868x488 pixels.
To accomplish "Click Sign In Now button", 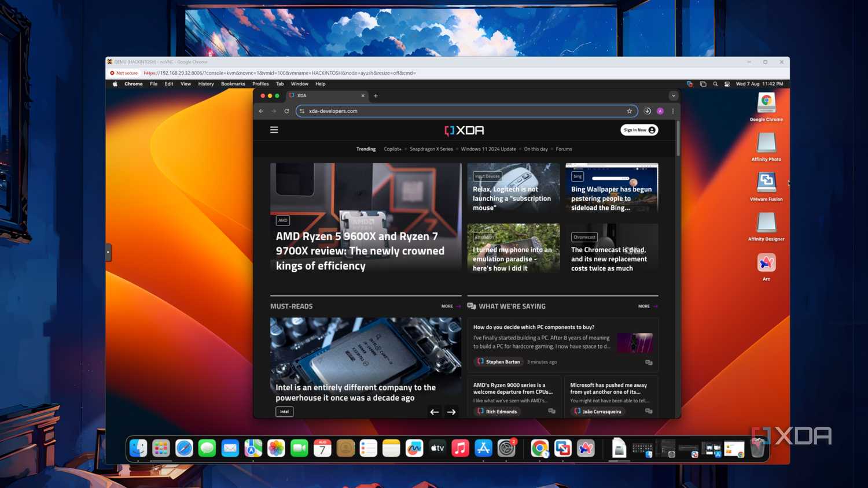I will 639,130.
